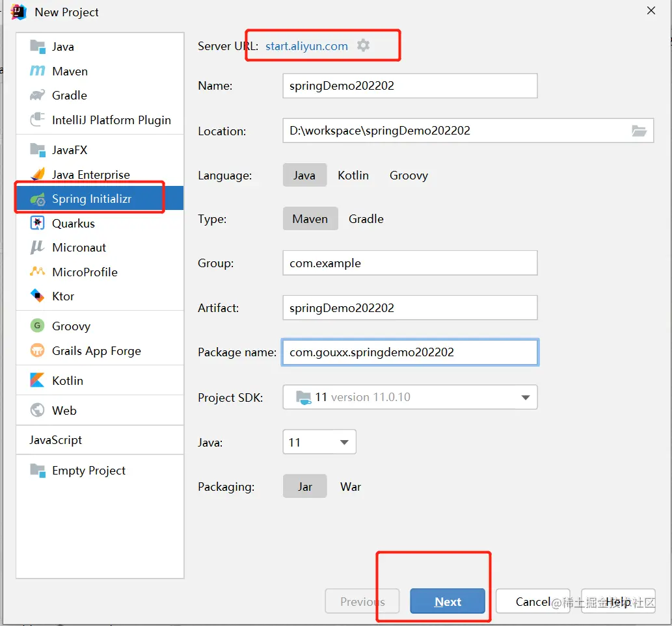Click the Artifact input field

[410, 308]
